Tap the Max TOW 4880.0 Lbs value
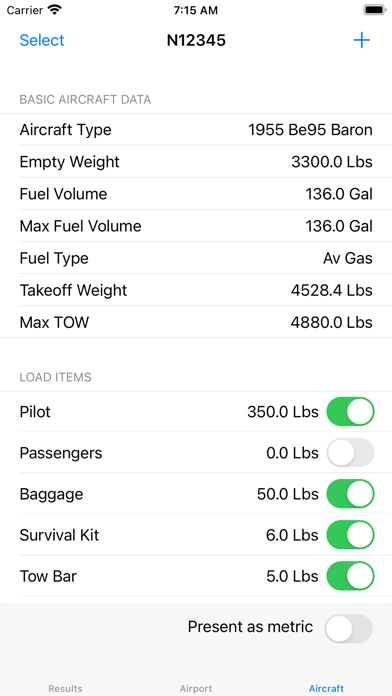 (x=331, y=322)
